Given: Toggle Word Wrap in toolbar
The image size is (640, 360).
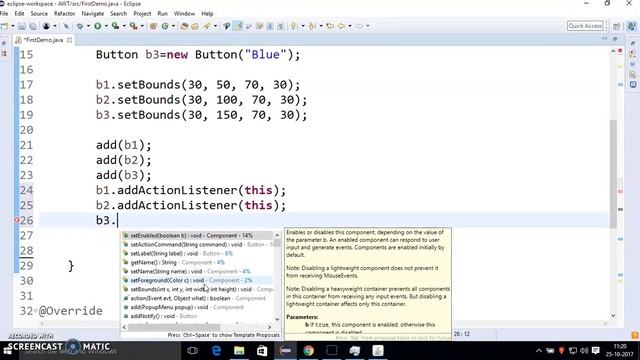Looking at the screenshot, I should pos(249,26).
